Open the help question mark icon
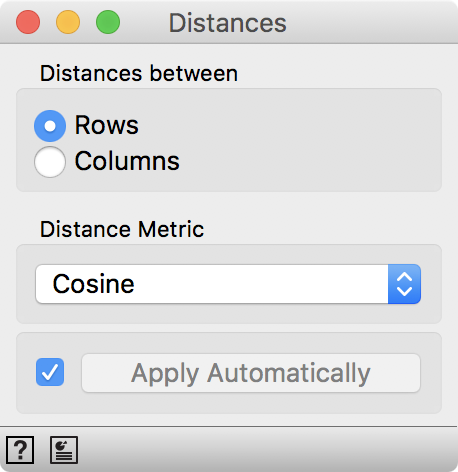Viewport: 458px width, 472px height. pos(20,450)
